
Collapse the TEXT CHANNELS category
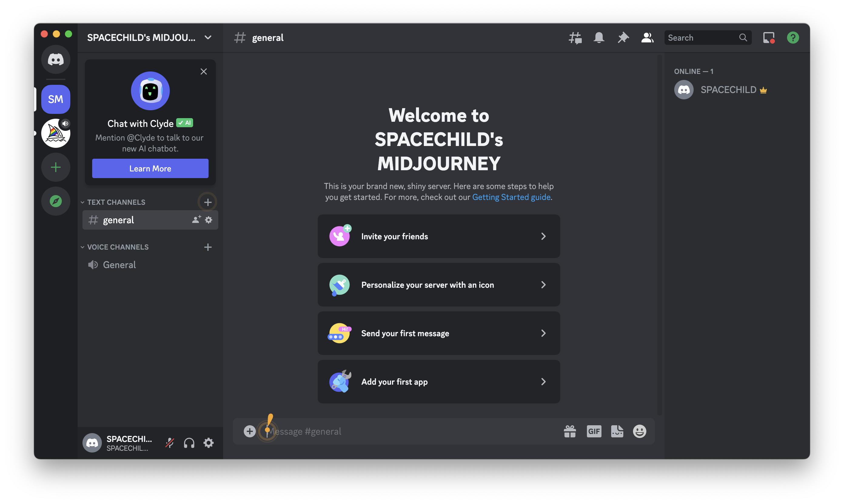tap(116, 202)
